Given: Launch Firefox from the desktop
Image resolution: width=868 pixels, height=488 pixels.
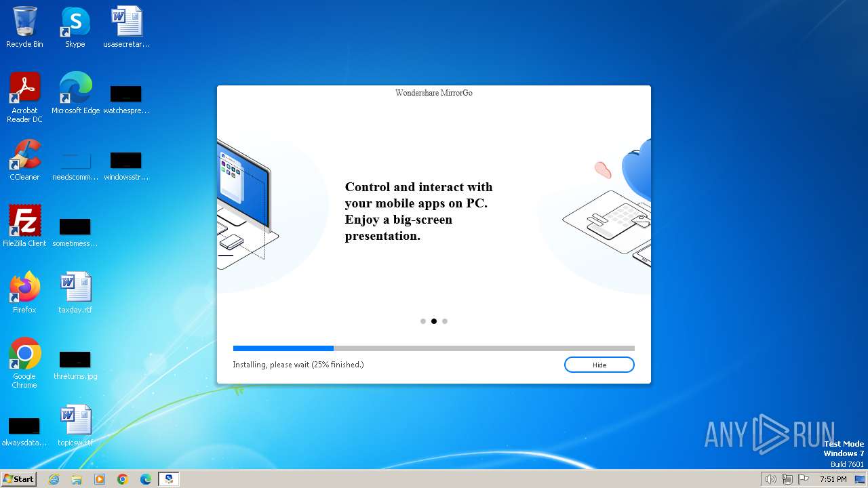Looking at the screenshot, I should pyautogui.click(x=24, y=293).
